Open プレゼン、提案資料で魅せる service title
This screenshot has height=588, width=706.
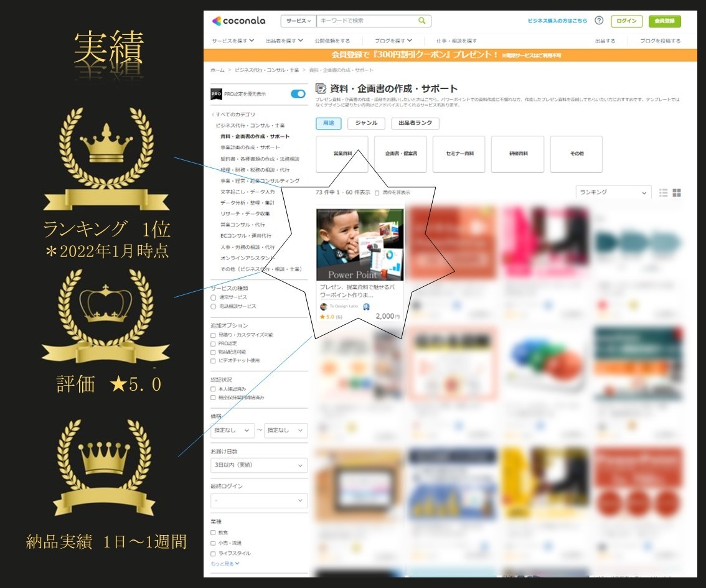(357, 291)
